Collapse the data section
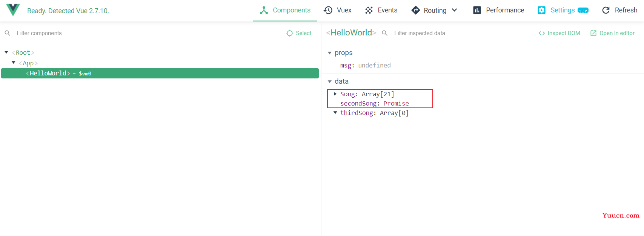 (x=330, y=81)
